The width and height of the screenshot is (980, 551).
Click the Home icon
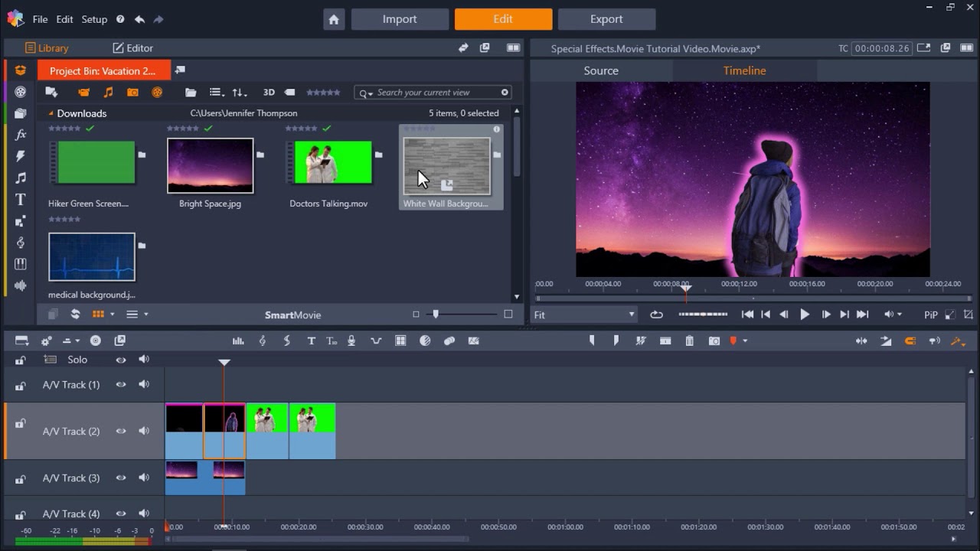[x=334, y=20]
